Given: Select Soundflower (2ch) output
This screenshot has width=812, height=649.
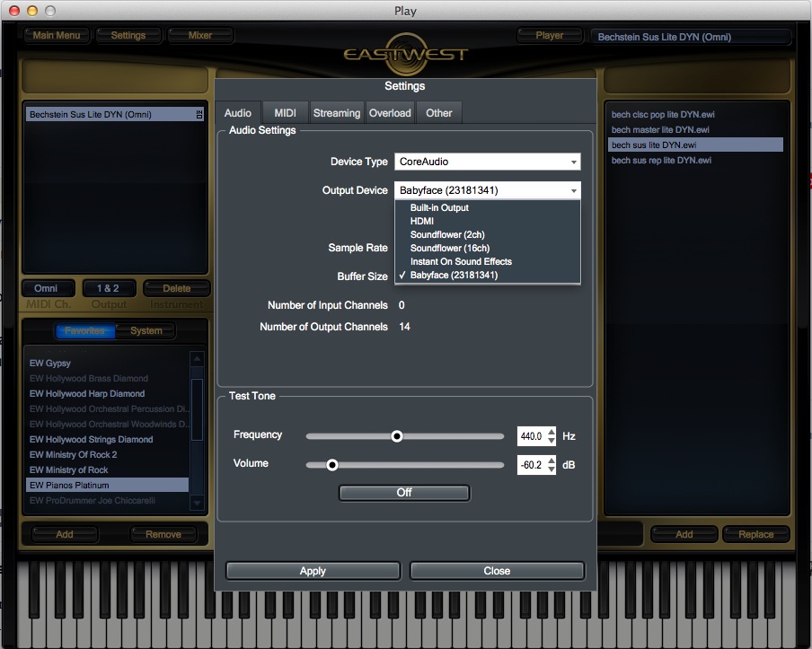Looking at the screenshot, I should 488,234.
